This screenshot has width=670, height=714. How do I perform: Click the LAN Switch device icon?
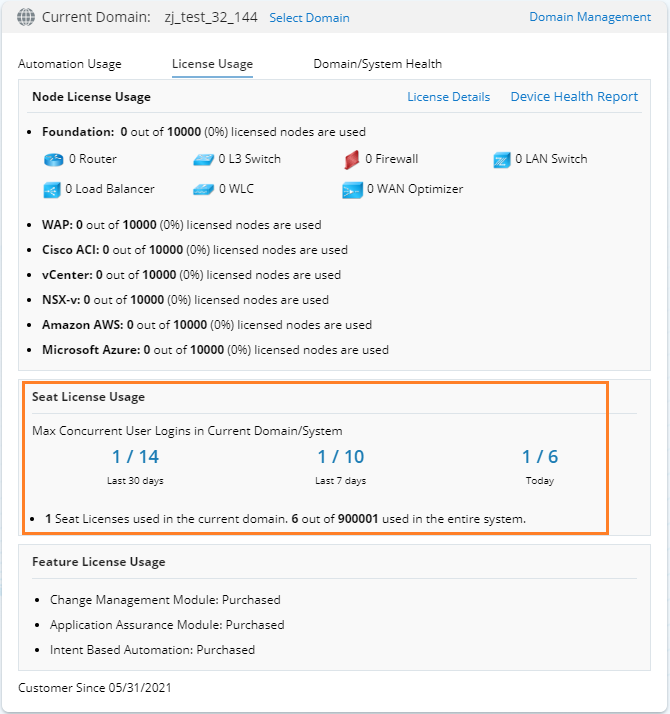502,159
